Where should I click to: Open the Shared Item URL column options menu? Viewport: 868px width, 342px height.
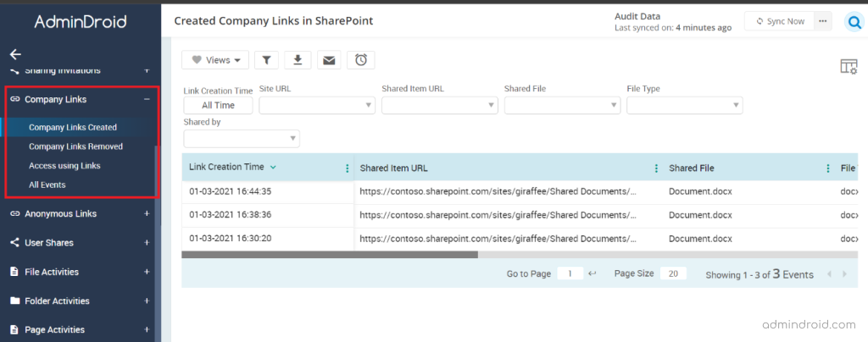tap(657, 168)
